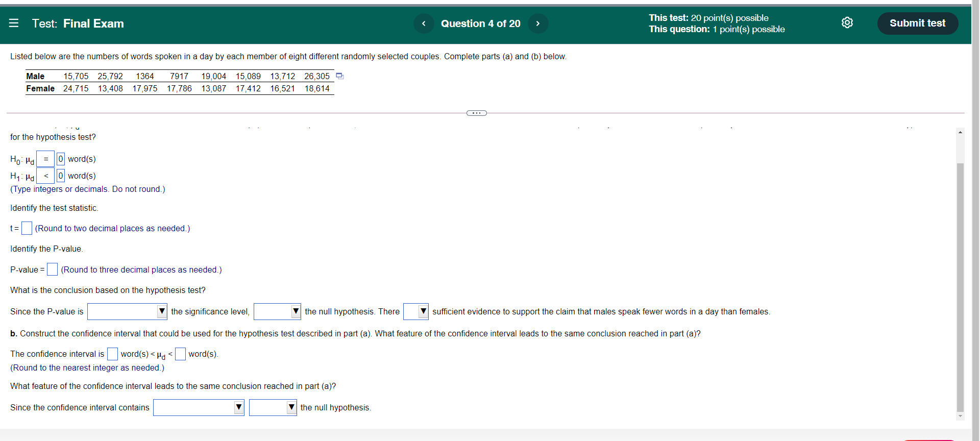
Task: Click male value 7917 in table
Action: point(179,76)
